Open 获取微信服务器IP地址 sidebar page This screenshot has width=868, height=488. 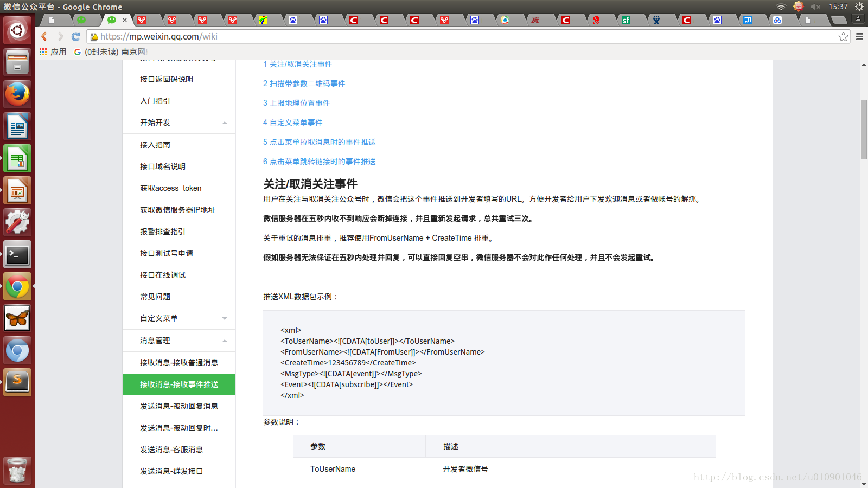[x=178, y=210]
